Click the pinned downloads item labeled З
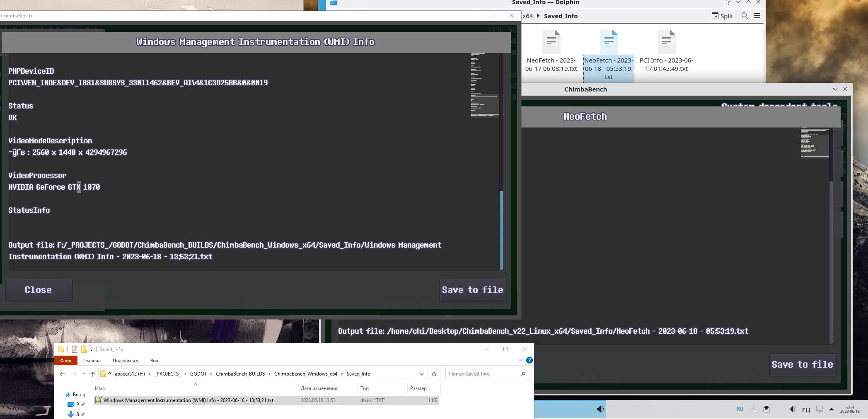This screenshot has width=868, height=419. (x=76, y=414)
